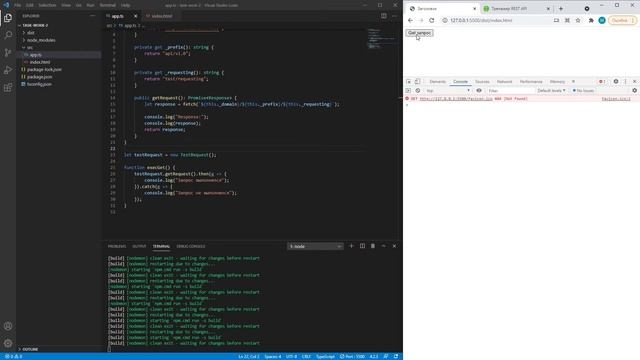The image size is (640, 360).
Task: Click the browser back arrow
Action: click(410, 20)
